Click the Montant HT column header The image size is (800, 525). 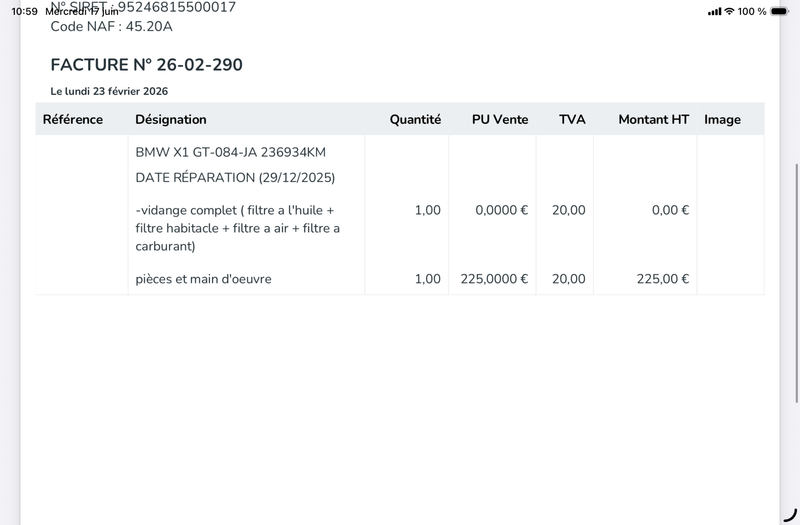click(654, 119)
